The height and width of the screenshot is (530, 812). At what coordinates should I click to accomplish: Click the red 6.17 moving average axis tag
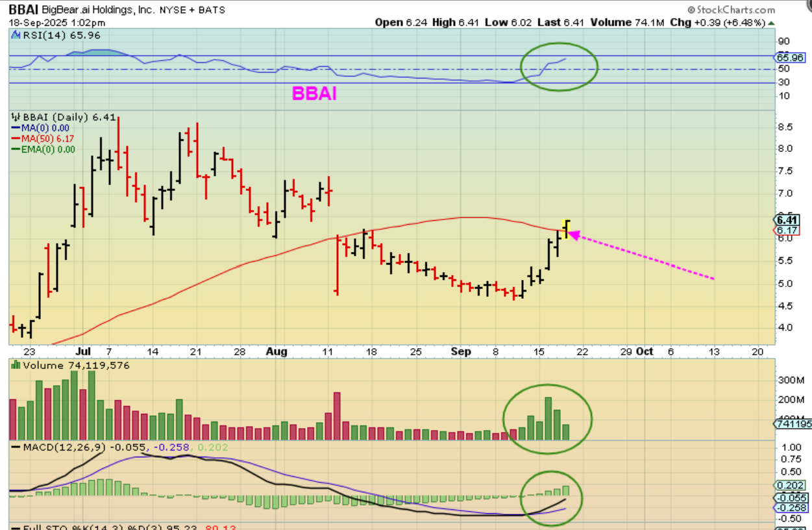(x=788, y=230)
